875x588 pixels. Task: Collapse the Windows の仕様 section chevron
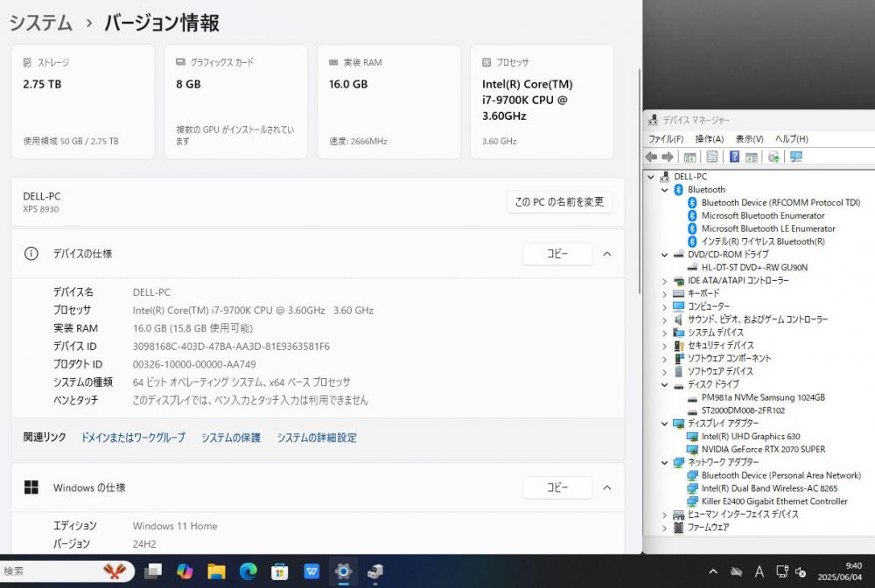607,487
